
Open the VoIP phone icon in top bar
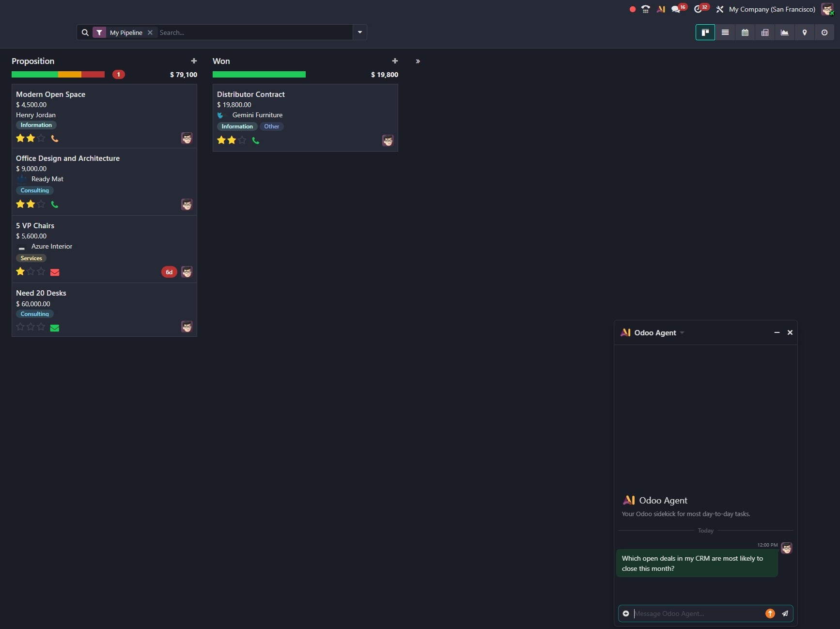[x=646, y=9]
